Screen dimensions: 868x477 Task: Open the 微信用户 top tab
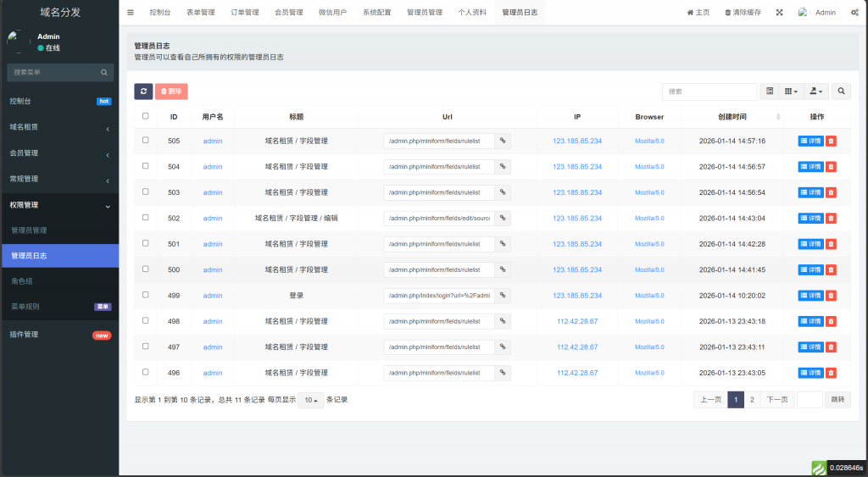pyautogui.click(x=332, y=12)
